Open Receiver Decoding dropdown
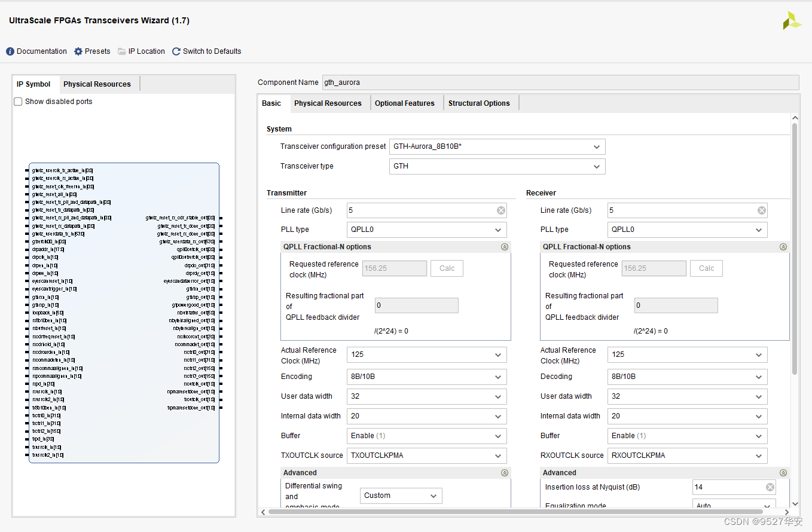The width and height of the screenshot is (812, 532). (688, 377)
